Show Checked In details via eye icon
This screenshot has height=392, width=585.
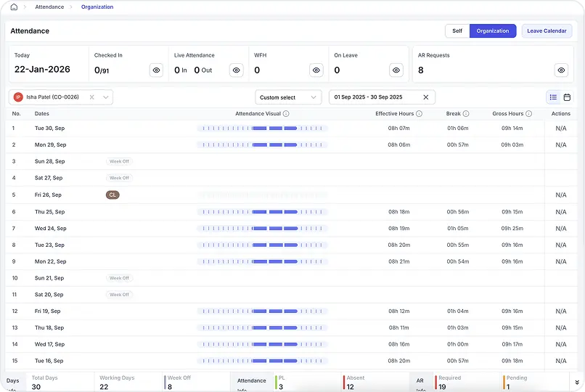point(156,70)
